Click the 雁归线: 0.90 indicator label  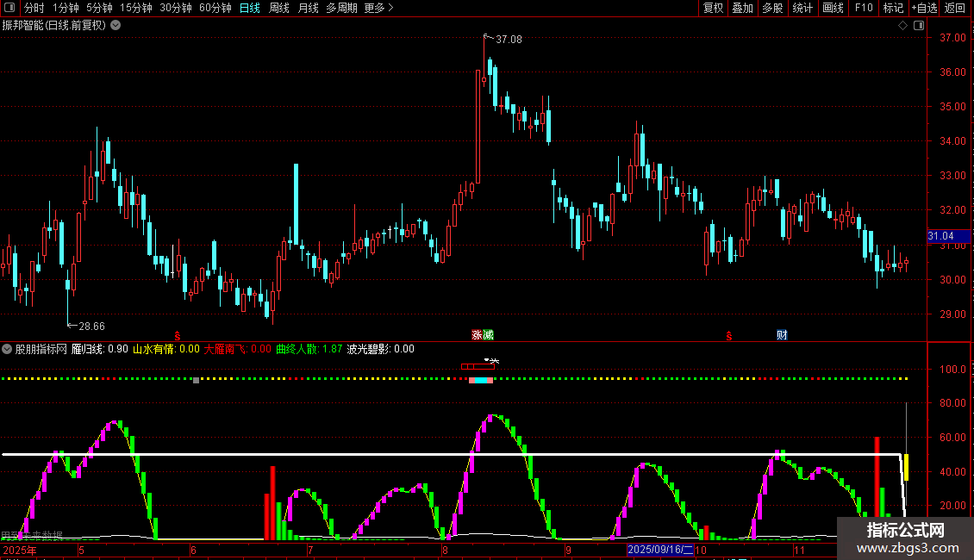tap(100, 349)
